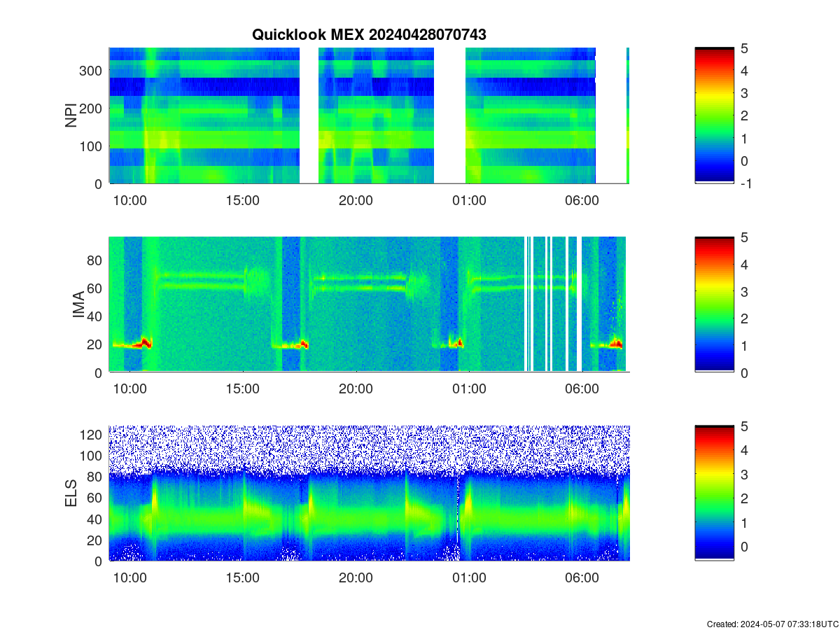Screen dimensions: 840x630
Task: Click the 06:00 time tick of NPI axis
Action: click(582, 201)
